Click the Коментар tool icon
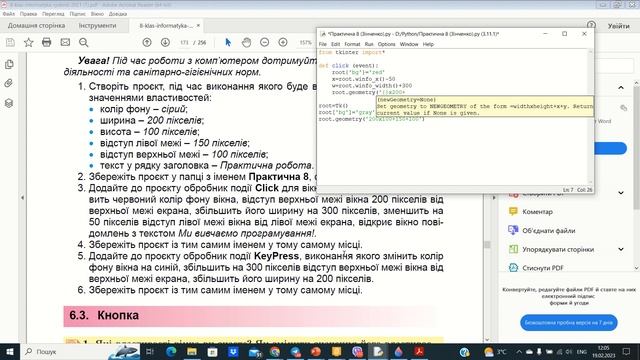The height and width of the screenshot is (360, 640). point(513,211)
